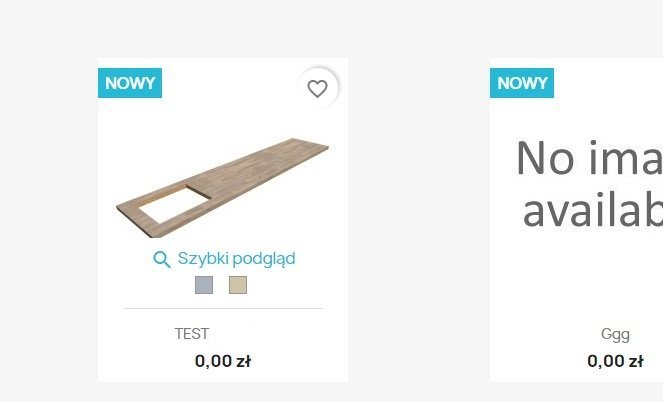Click the NOWY badge on Ggg product
Screen dimensions: 663x402
coord(521,83)
